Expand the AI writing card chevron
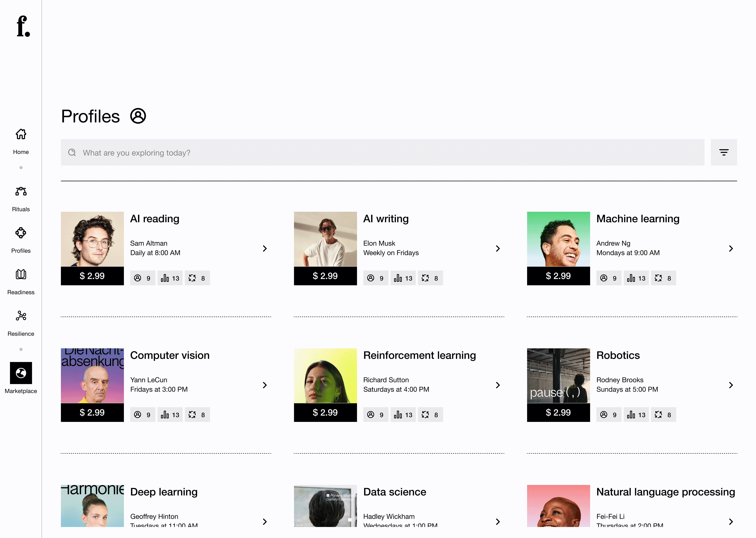Screen dimensions: 756x538 [x=498, y=249]
